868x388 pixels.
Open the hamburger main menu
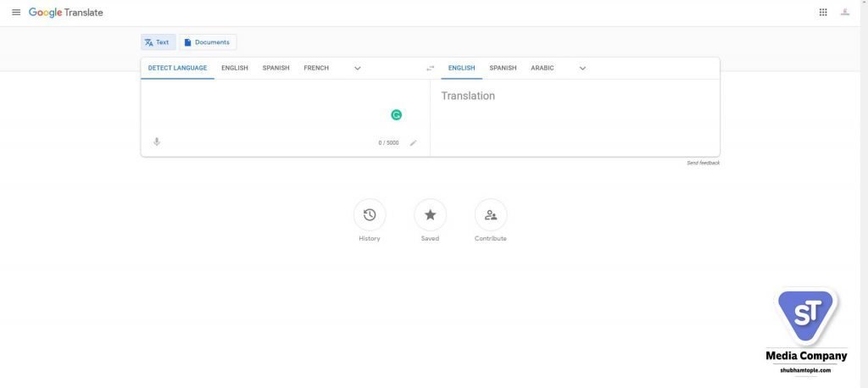pos(16,13)
